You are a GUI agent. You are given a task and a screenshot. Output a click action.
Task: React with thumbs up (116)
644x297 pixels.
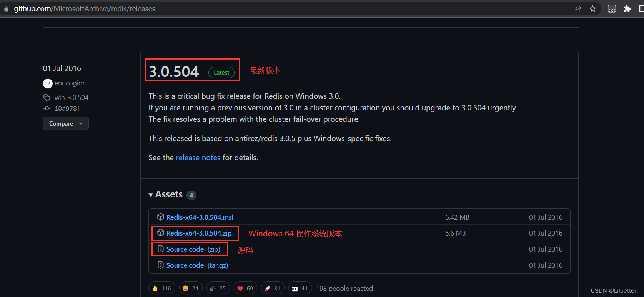pyautogui.click(x=162, y=288)
